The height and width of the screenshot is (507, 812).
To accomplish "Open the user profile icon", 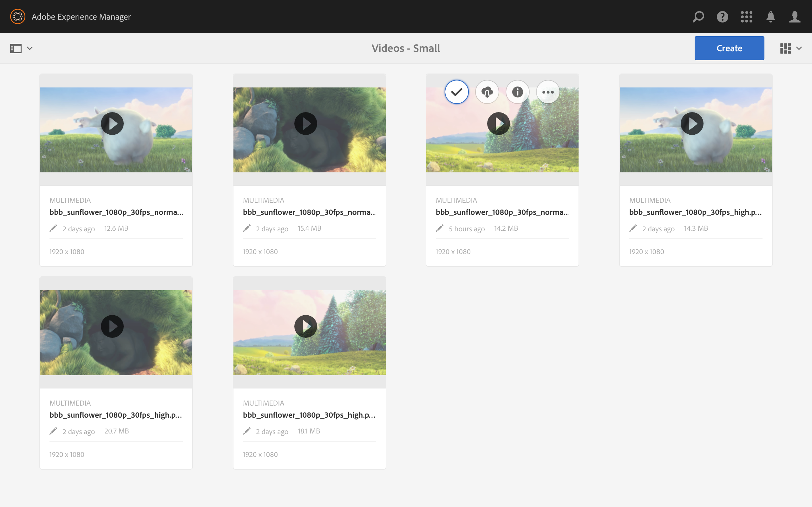I will click(x=795, y=16).
